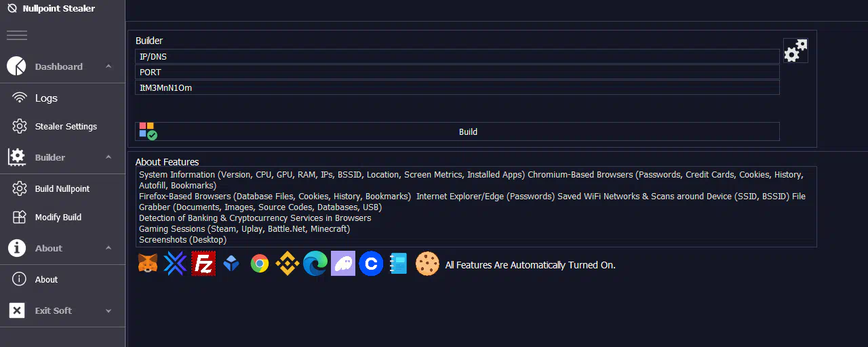This screenshot has height=347, width=868.
Task: Collapse the Builder section chevron
Action: (x=108, y=157)
